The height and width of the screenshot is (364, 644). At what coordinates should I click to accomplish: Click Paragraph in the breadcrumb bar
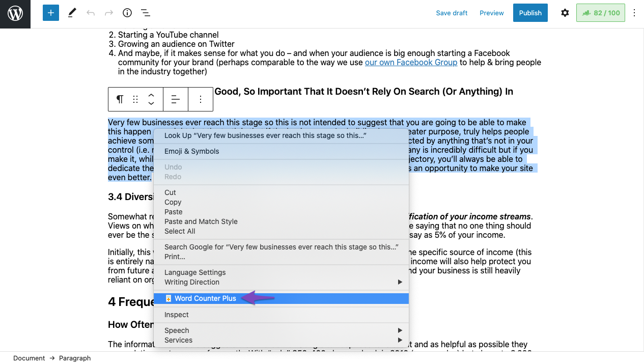tap(75, 358)
